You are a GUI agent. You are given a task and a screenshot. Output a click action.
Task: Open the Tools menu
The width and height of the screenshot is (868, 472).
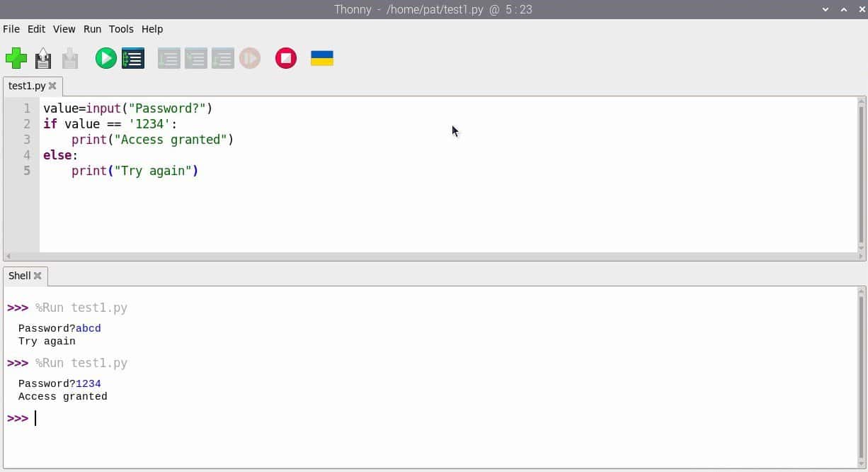(x=120, y=29)
